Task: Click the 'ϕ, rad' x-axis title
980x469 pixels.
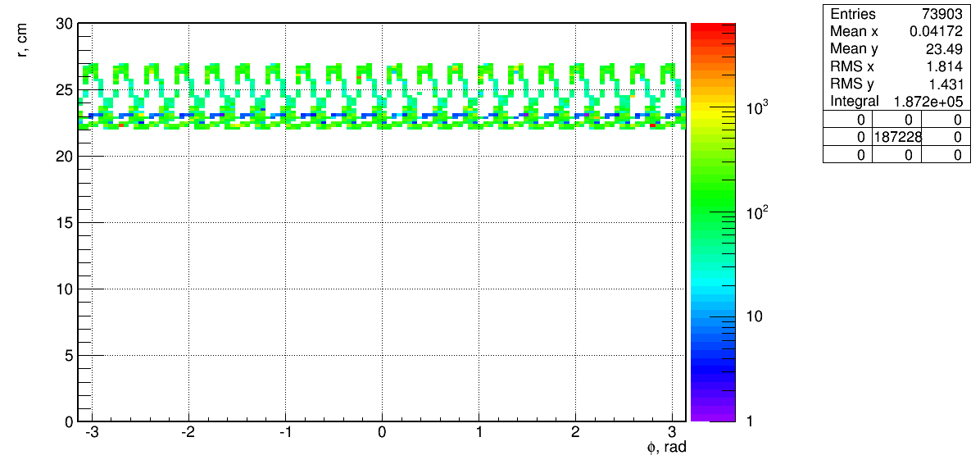Action: click(667, 449)
